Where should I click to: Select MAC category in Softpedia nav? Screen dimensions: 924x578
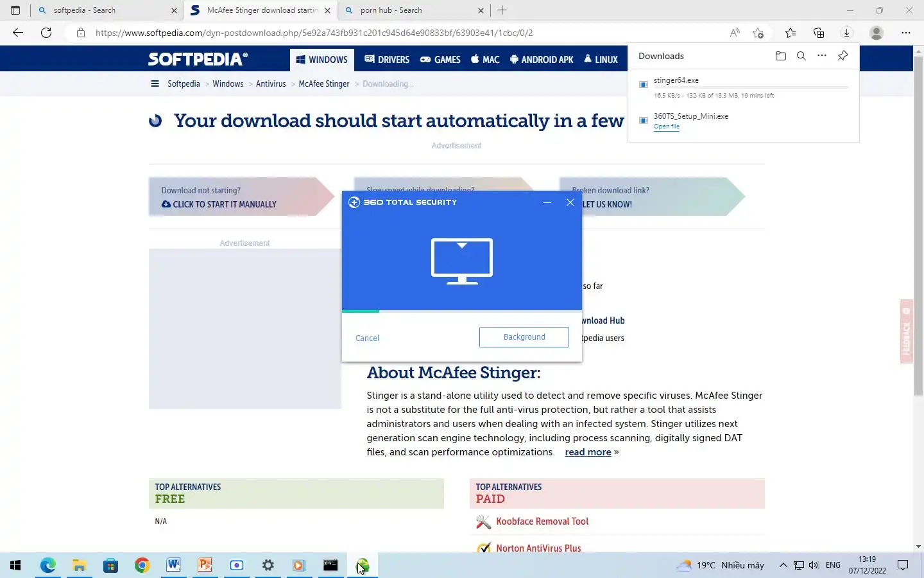[485, 60]
